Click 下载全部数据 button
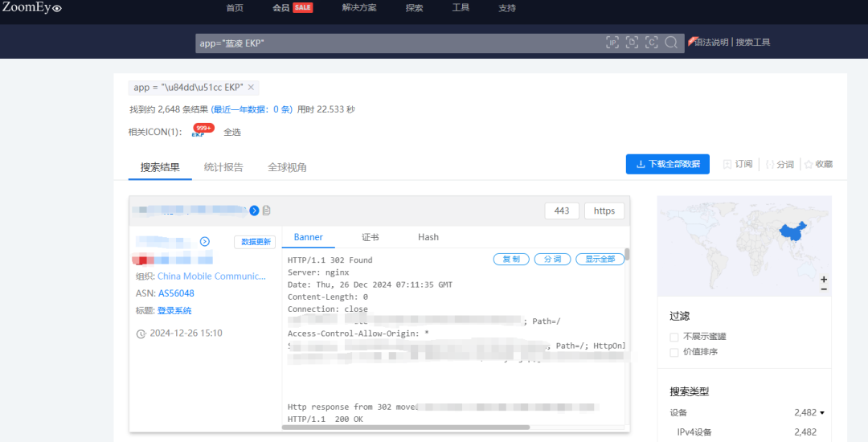The height and width of the screenshot is (442, 868). tap(668, 164)
